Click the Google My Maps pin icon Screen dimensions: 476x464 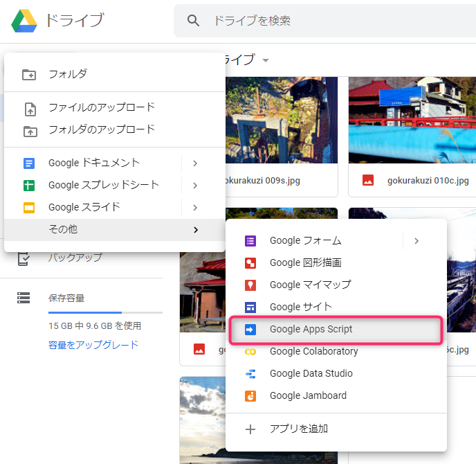(250, 285)
